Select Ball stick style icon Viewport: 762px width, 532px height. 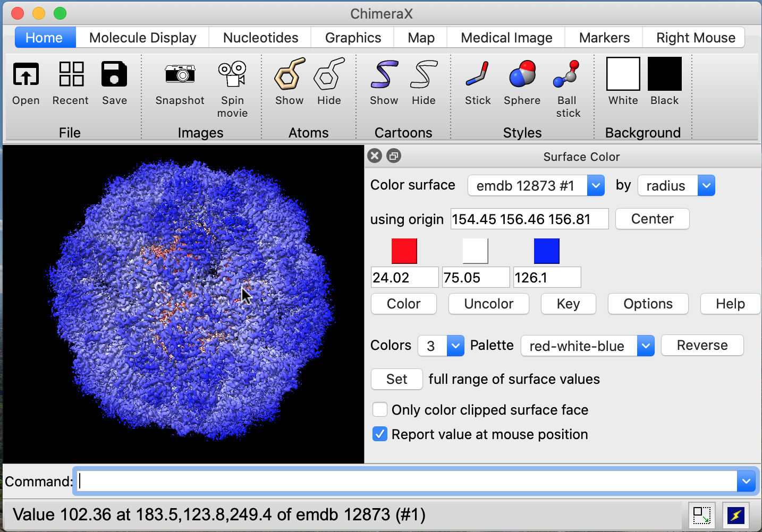(x=567, y=74)
